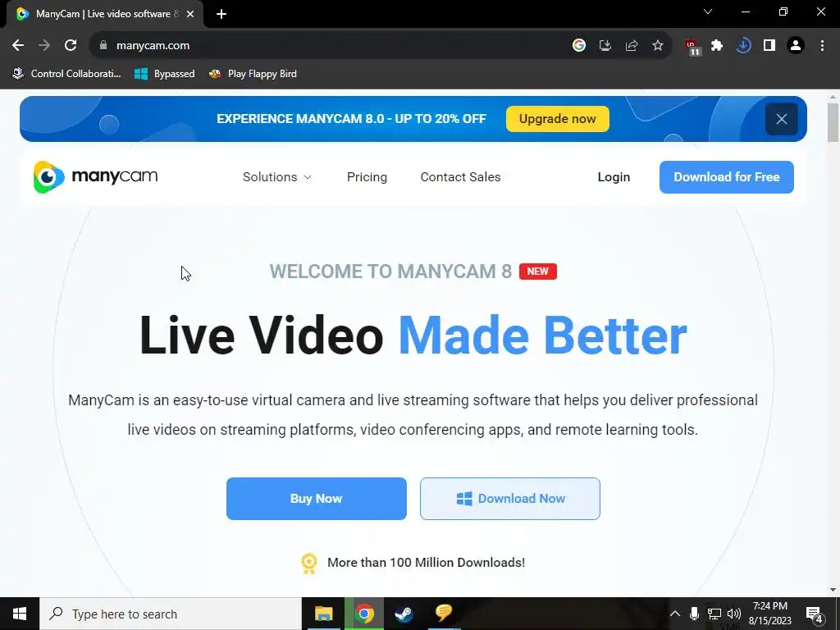This screenshot has height=630, width=840.
Task: Open the notification center with 4 notifications
Action: click(815, 614)
